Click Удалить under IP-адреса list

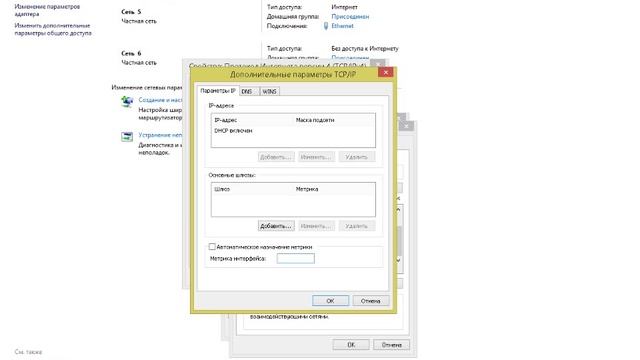coord(356,157)
